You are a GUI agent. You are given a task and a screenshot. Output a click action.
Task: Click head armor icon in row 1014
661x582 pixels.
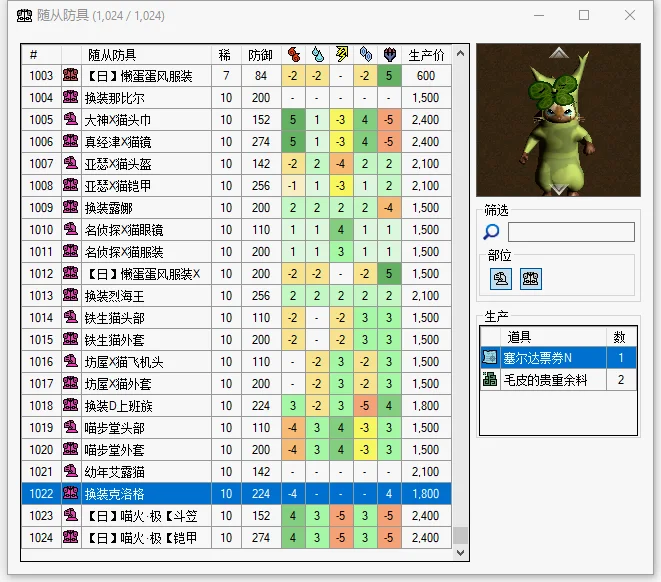71,317
